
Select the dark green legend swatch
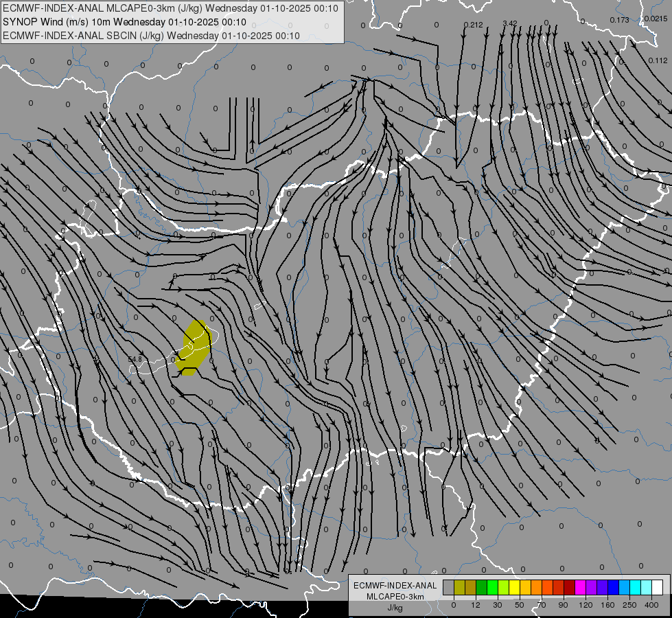[482, 587]
